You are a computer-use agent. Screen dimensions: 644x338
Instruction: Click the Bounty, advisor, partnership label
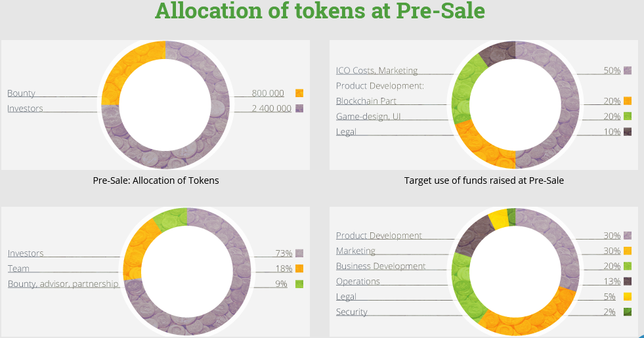point(63,284)
